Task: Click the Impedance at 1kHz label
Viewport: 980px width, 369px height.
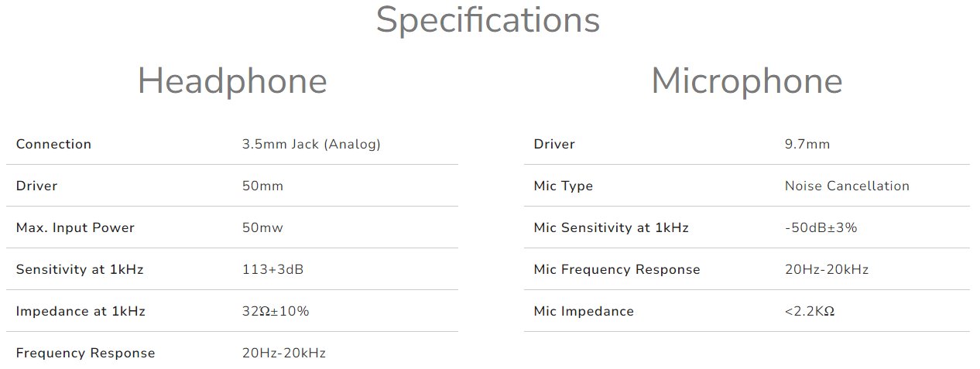Action: 81,311
